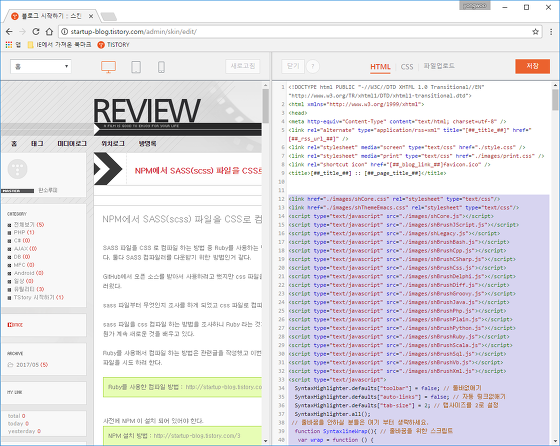
Task: Click the browser back arrow
Action: pos(9,31)
